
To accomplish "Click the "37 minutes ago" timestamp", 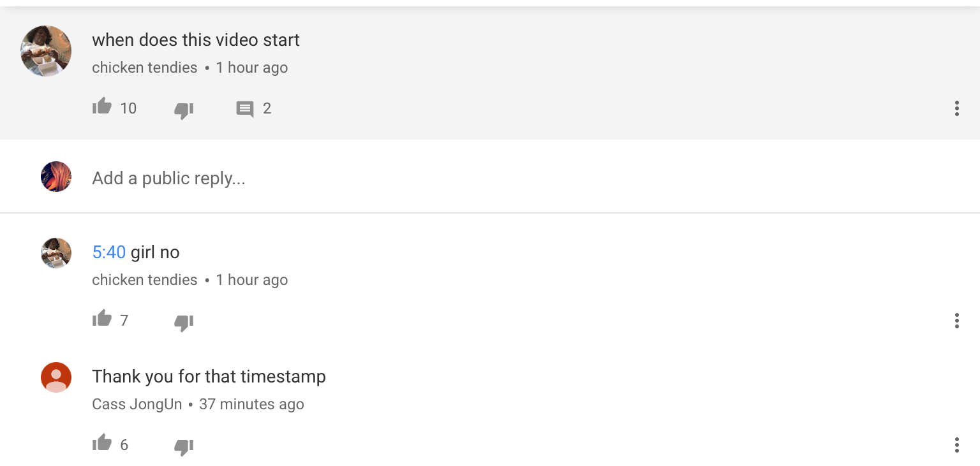I will pyautogui.click(x=252, y=404).
